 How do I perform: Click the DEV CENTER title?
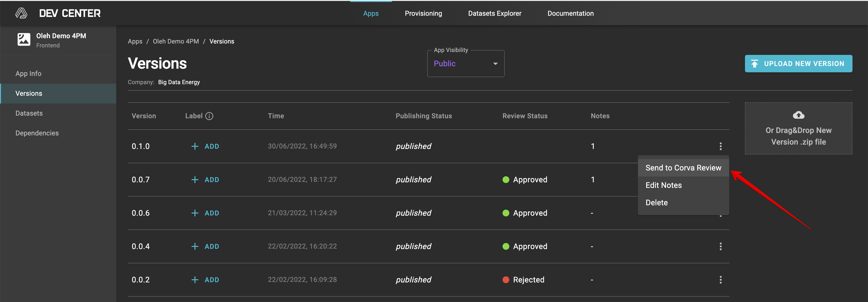(x=70, y=13)
